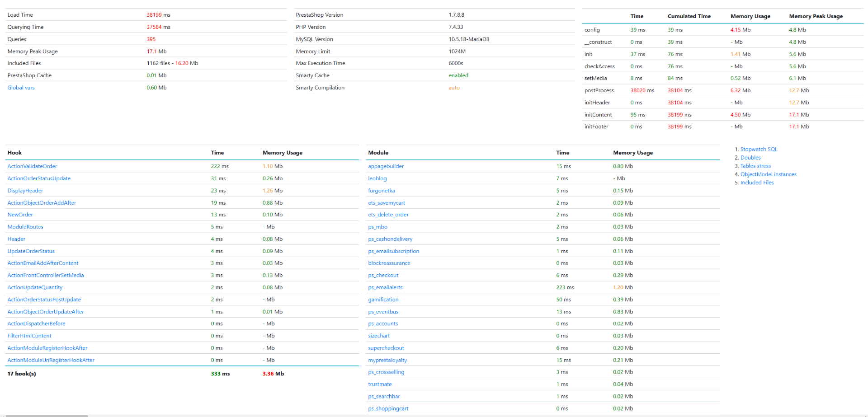Click the ps_accounts module link
Viewport: 868px width, 417px height.
[x=383, y=323]
